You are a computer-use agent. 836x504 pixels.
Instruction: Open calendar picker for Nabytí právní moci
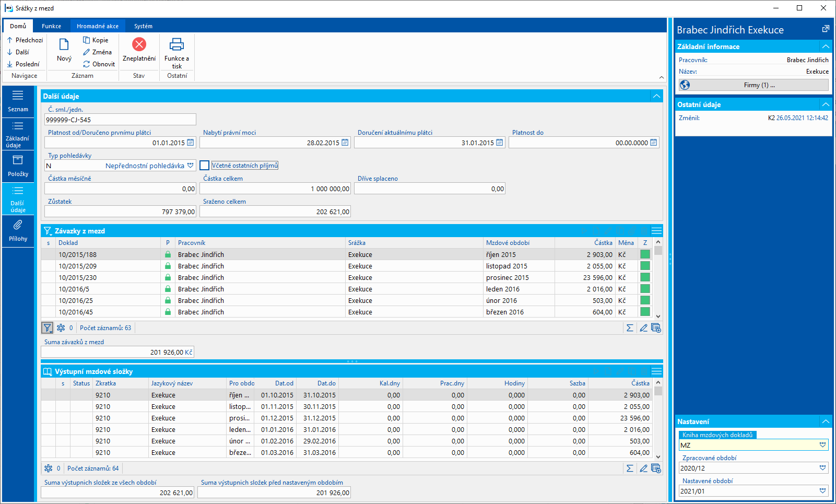(x=345, y=143)
